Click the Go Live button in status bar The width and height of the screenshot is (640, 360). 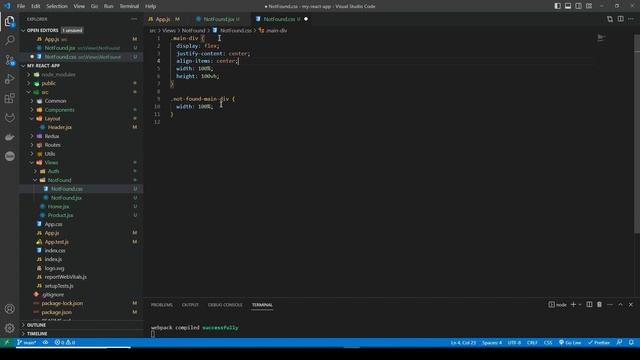570,342
